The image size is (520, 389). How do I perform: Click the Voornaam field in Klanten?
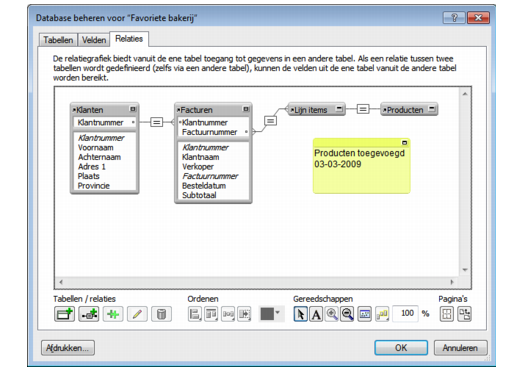click(96, 147)
